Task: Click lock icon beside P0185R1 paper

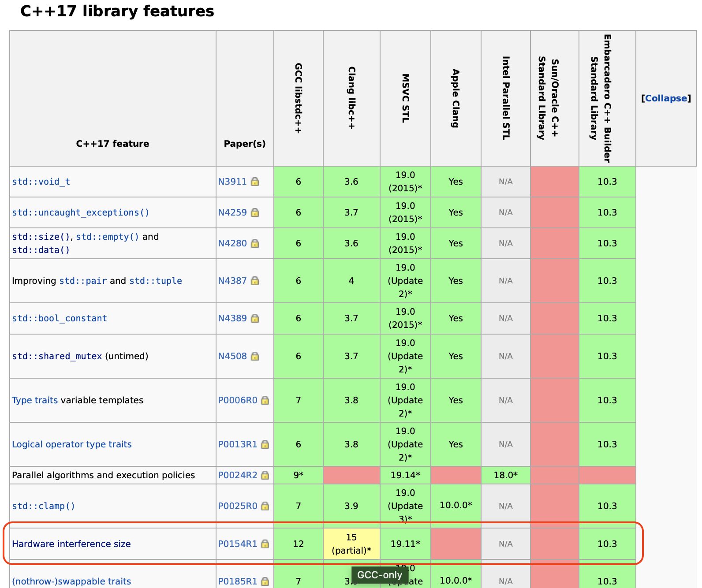Action: point(265,581)
